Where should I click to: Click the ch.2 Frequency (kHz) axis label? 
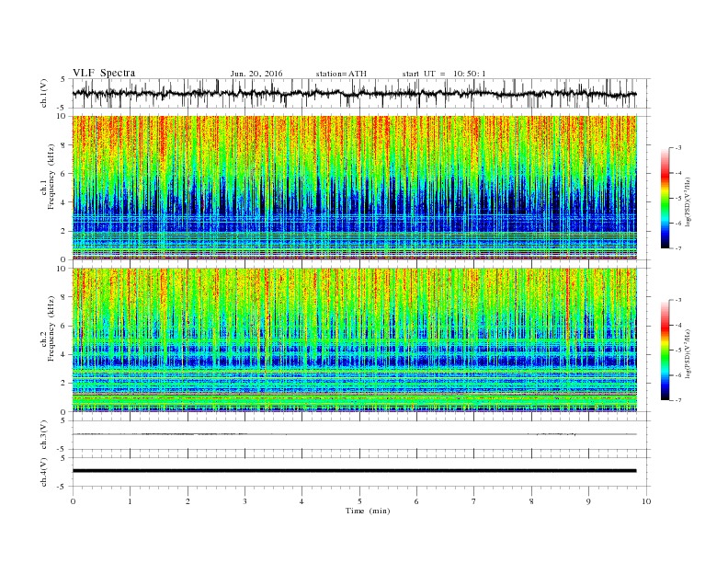pyautogui.click(x=48, y=328)
